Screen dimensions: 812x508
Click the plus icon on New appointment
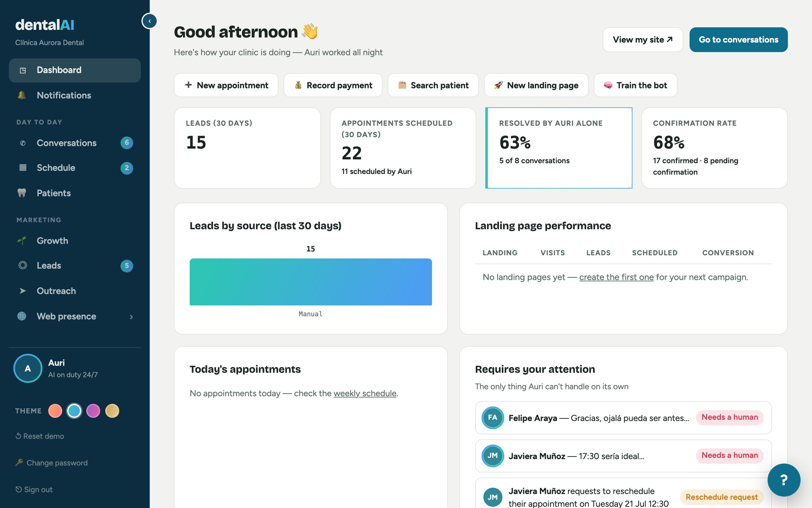(x=188, y=85)
